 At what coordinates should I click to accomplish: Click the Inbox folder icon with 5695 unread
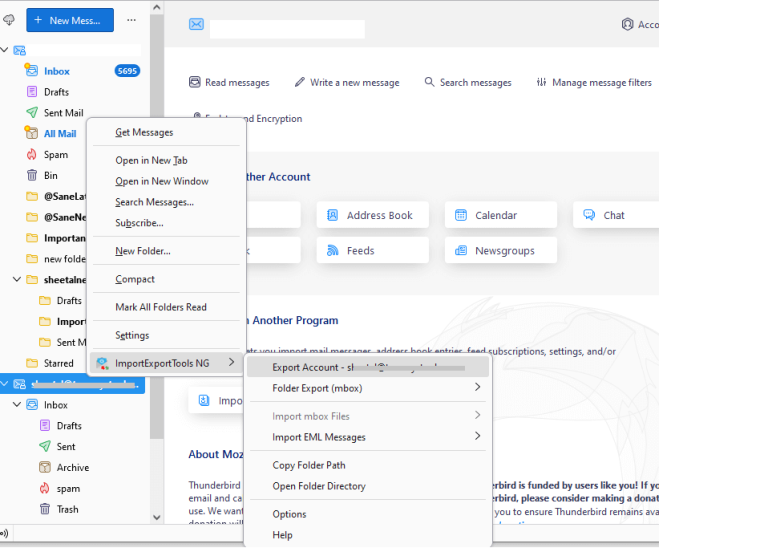tap(32, 71)
